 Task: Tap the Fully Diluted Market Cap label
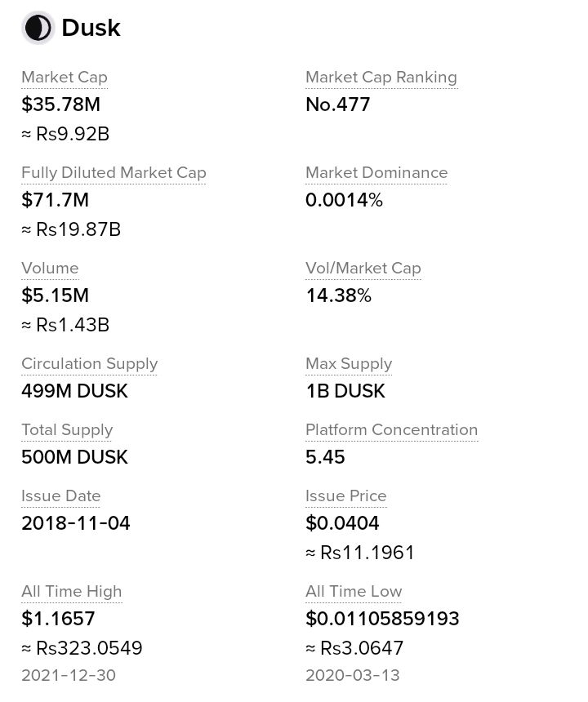(x=114, y=173)
